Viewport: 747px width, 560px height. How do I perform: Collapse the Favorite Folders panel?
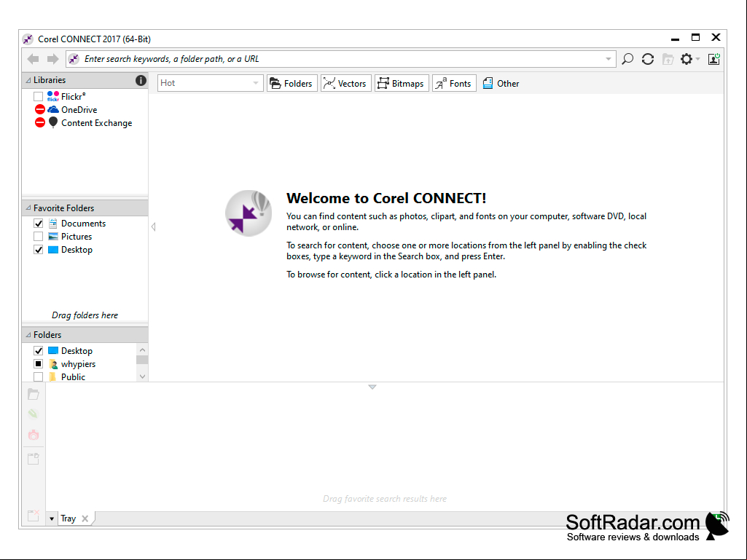(x=28, y=208)
